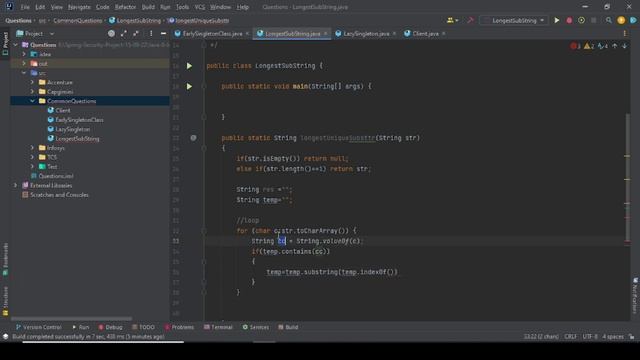
Task: Expand the Infosys folder
Action: coord(32,148)
